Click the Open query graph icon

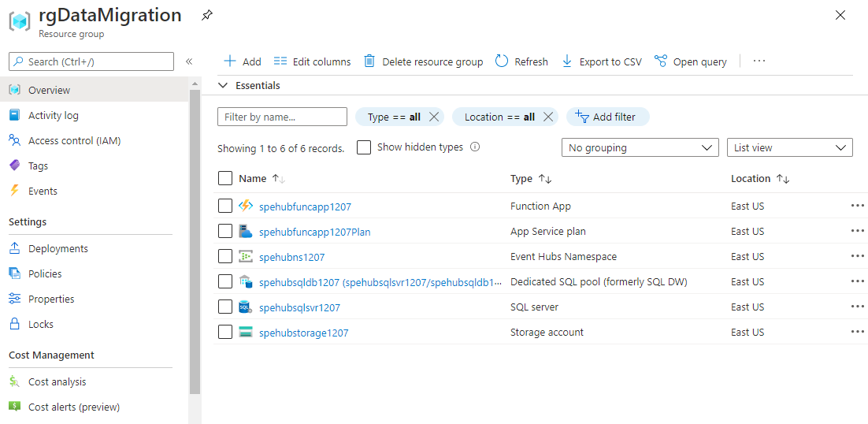coord(660,61)
